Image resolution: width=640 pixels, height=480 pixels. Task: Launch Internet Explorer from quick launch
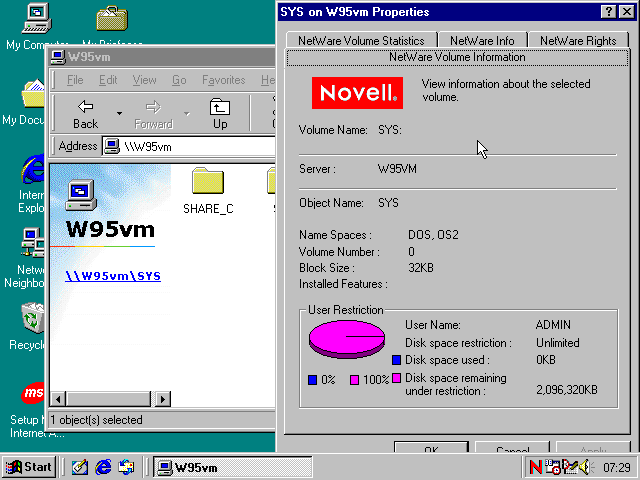pos(103,467)
